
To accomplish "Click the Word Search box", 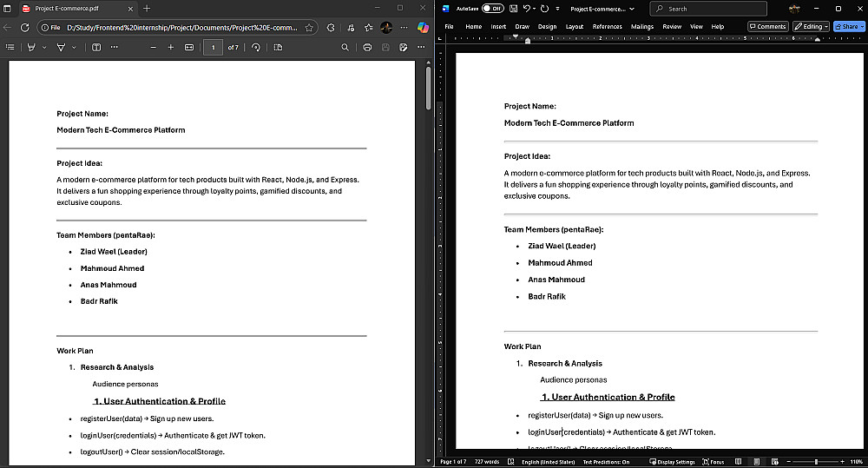I will 708,9.
